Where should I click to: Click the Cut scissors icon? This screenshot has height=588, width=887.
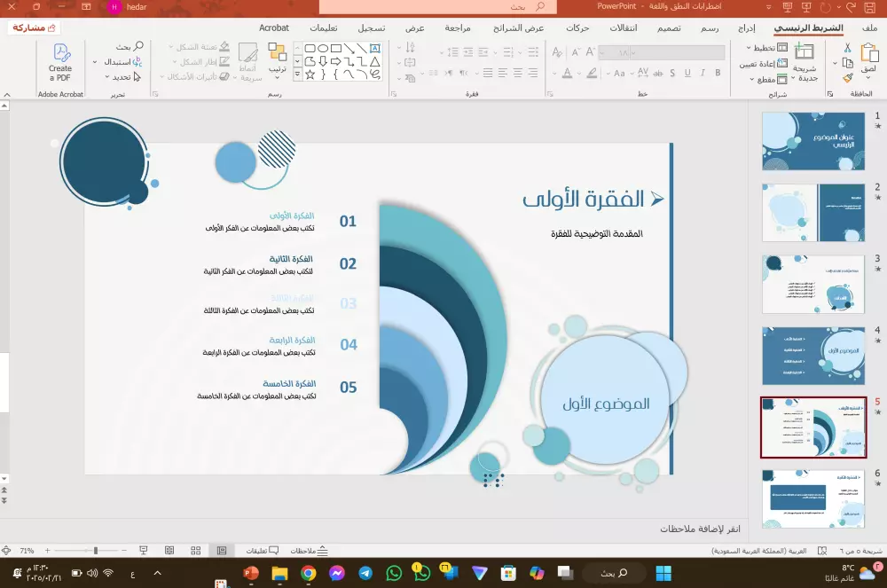click(848, 49)
